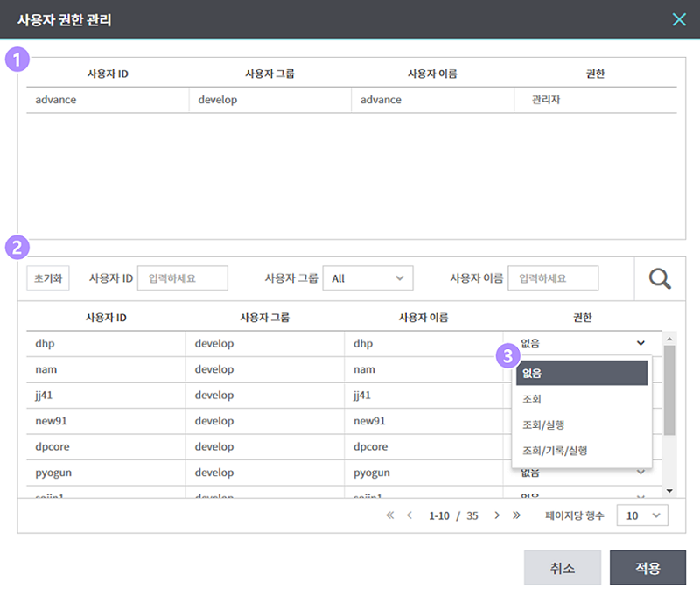The image size is (700, 596).
Task: Click the 권한 header in upper table
Action: click(596, 74)
